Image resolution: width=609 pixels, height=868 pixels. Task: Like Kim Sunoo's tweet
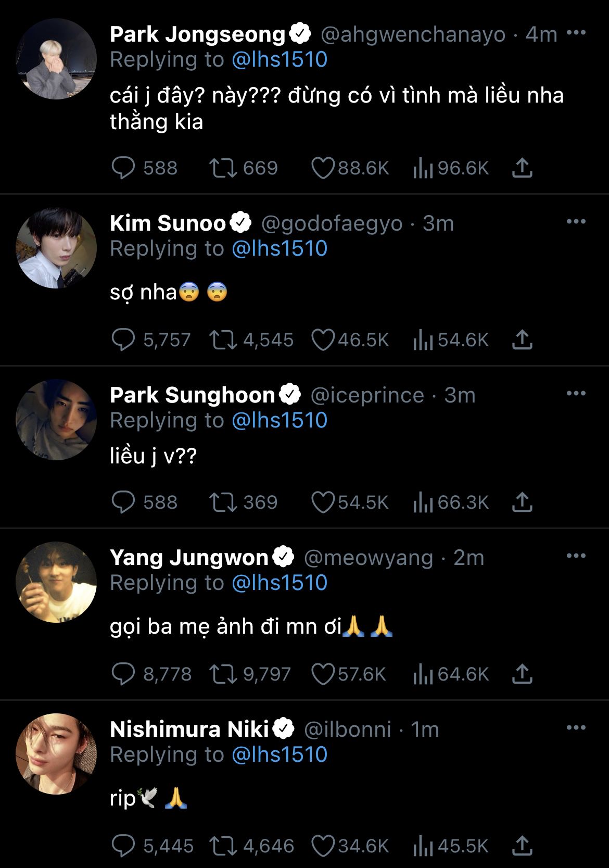322,340
